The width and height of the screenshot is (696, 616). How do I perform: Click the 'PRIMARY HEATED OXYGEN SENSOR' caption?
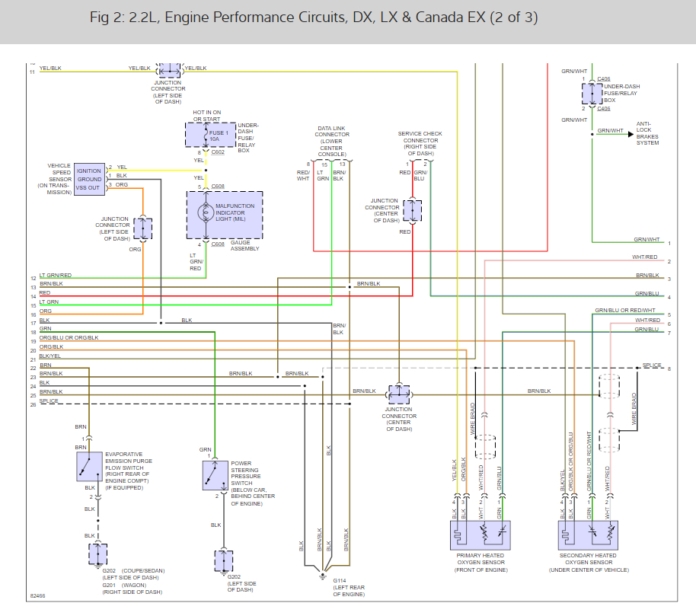[x=480, y=562]
